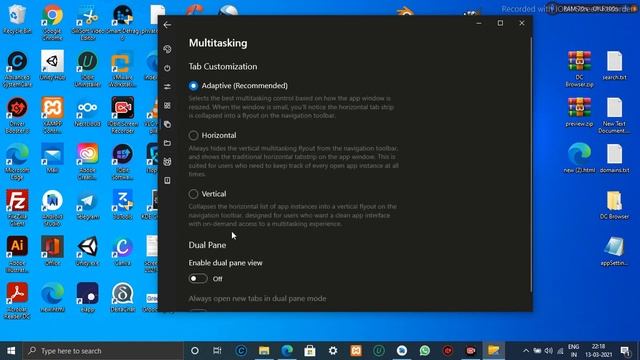Show hidden system tray icons
Viewport: 640px width, 360px height.
point(526,351)
